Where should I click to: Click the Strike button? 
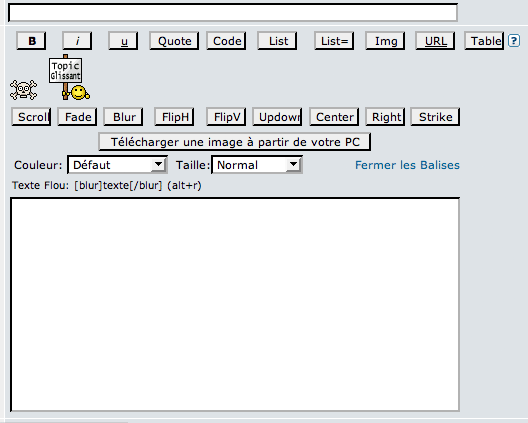click(435, 117)
